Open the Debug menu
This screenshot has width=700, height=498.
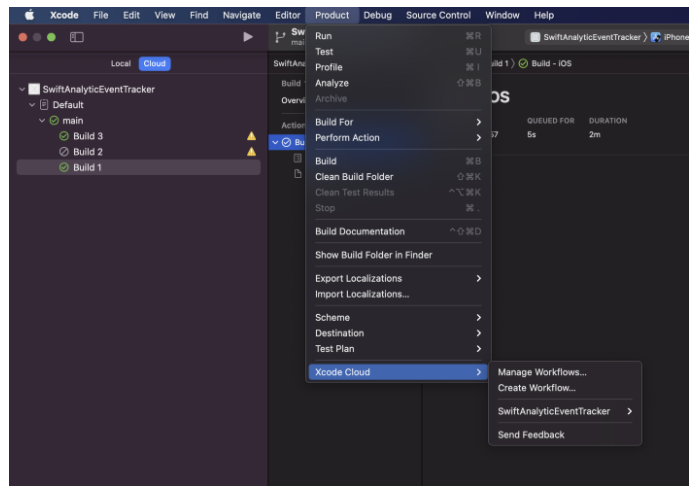pos(377,15)
